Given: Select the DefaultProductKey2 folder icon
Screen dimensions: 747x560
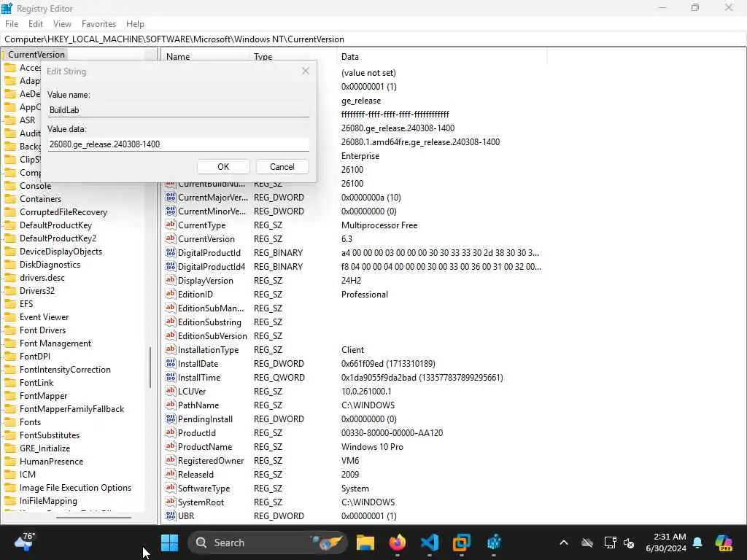Looking at the screenshot, I should tap(10, 238).
